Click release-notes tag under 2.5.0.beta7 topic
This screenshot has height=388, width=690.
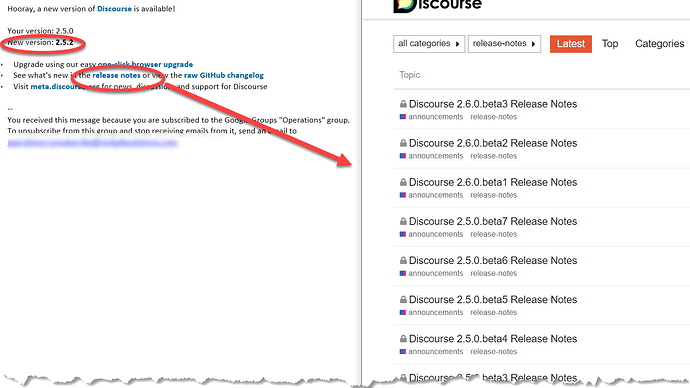[493, 234]
